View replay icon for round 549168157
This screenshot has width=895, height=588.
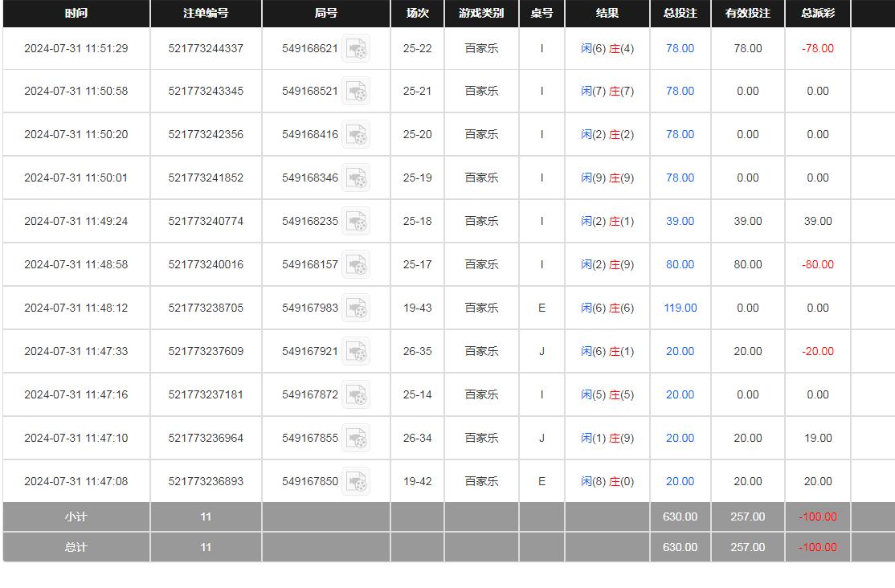point(356,265)
